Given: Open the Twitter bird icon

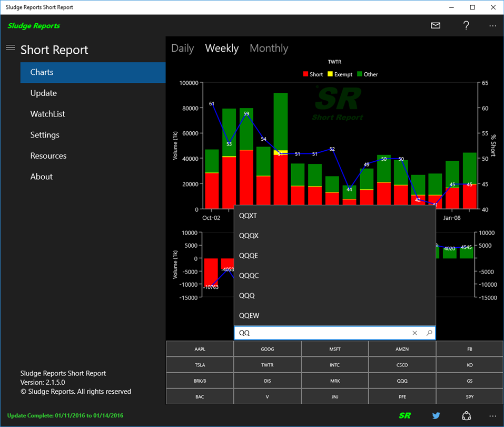Looking at the screenshot, I should [436, 416].
